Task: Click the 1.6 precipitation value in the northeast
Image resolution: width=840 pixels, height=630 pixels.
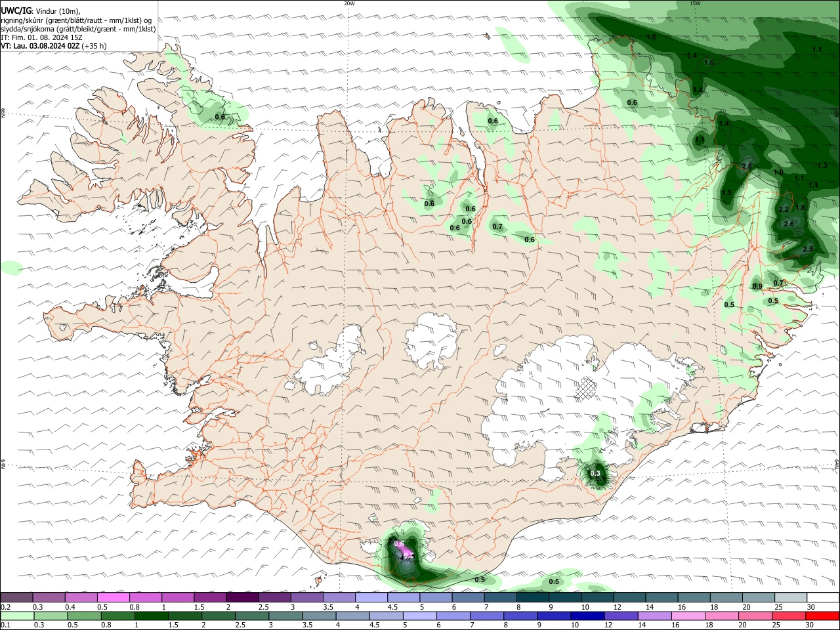Action: 709,63
